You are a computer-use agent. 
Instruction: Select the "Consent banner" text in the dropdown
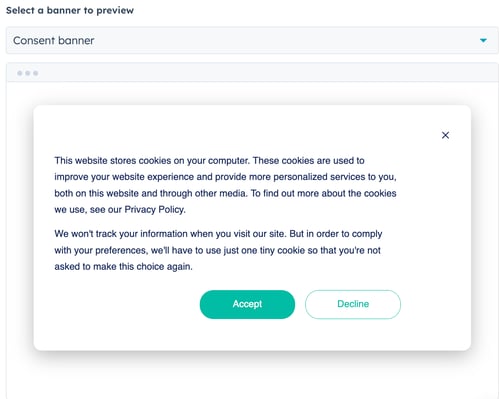53,40
